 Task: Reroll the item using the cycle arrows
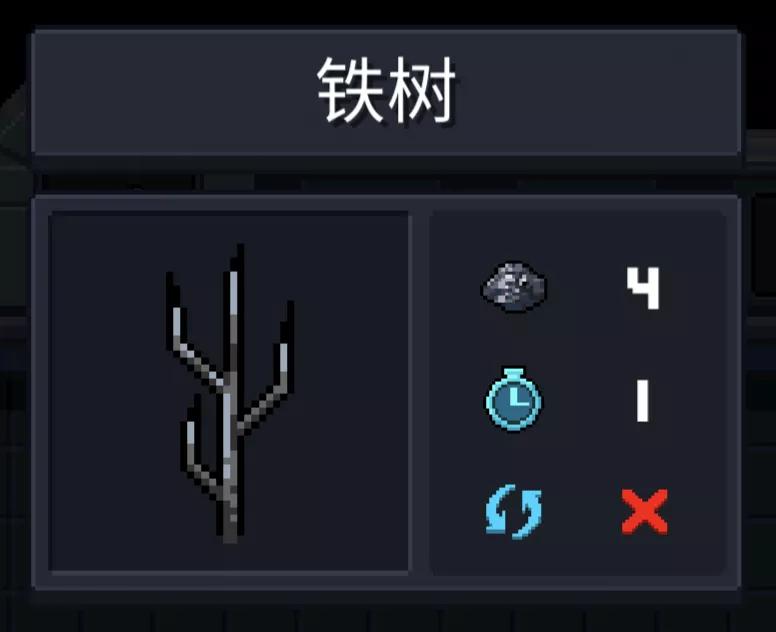point(514,511)
